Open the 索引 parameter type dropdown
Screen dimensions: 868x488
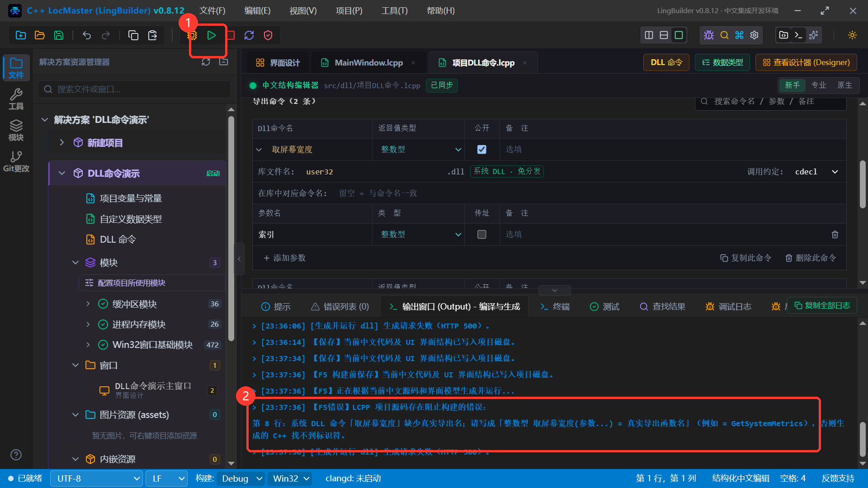click(420, 235)
